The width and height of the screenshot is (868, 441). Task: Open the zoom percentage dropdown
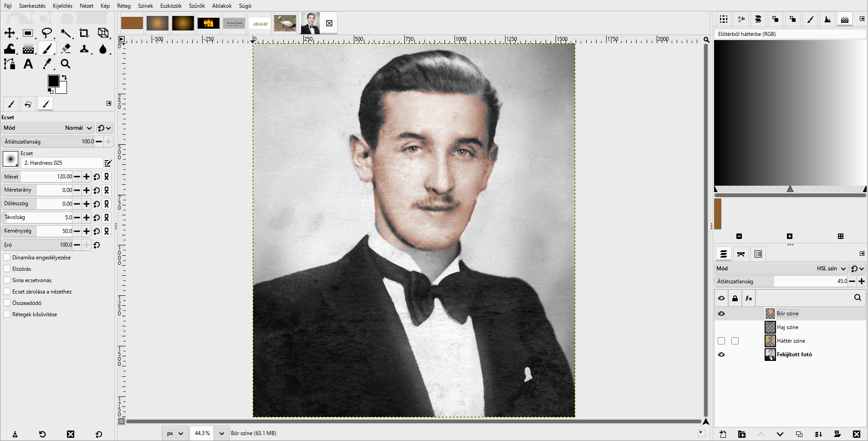221,433
